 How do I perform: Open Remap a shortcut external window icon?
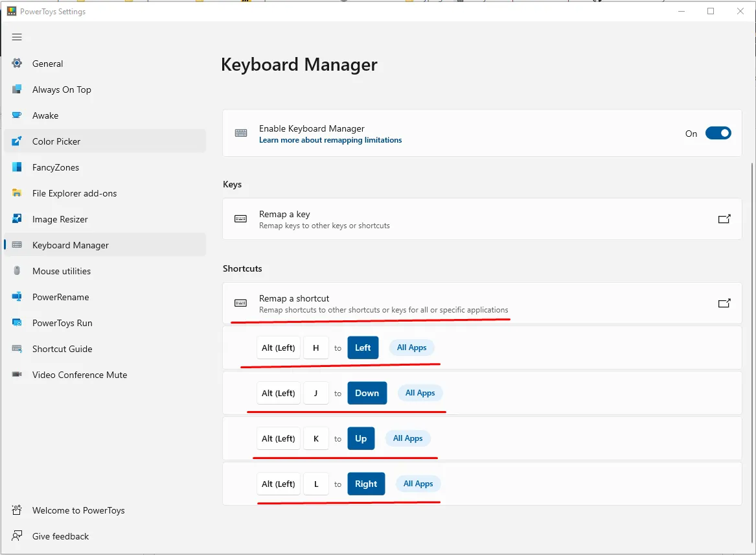tap(725, 303)
